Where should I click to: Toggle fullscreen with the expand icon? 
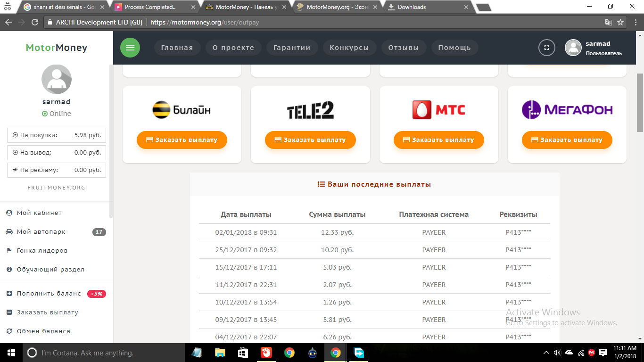click(547, 48)
